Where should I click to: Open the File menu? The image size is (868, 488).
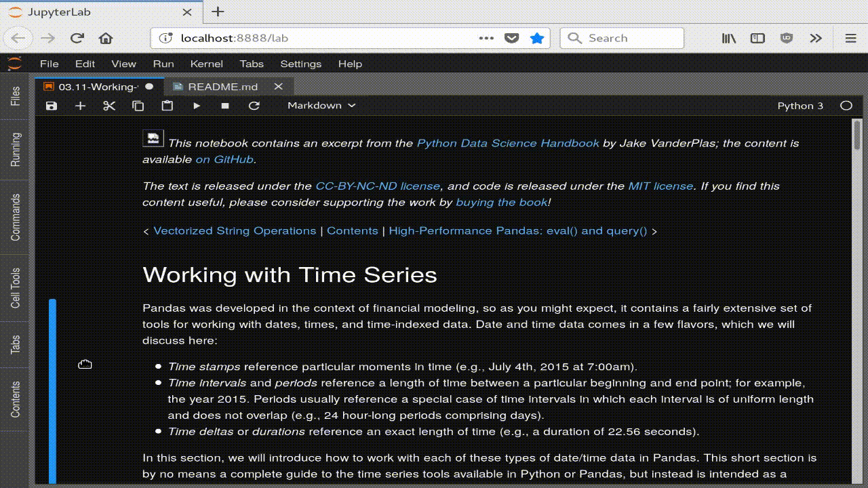click(50, 64)
